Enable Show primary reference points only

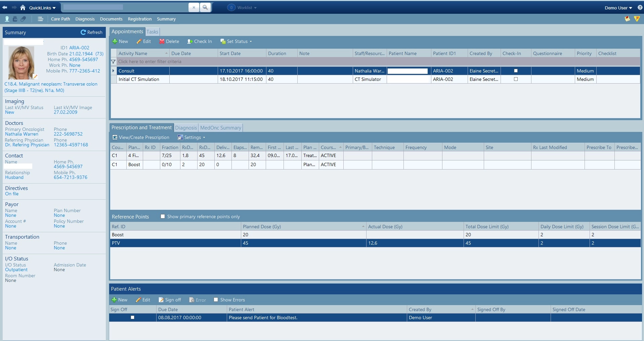click(163, 216)
